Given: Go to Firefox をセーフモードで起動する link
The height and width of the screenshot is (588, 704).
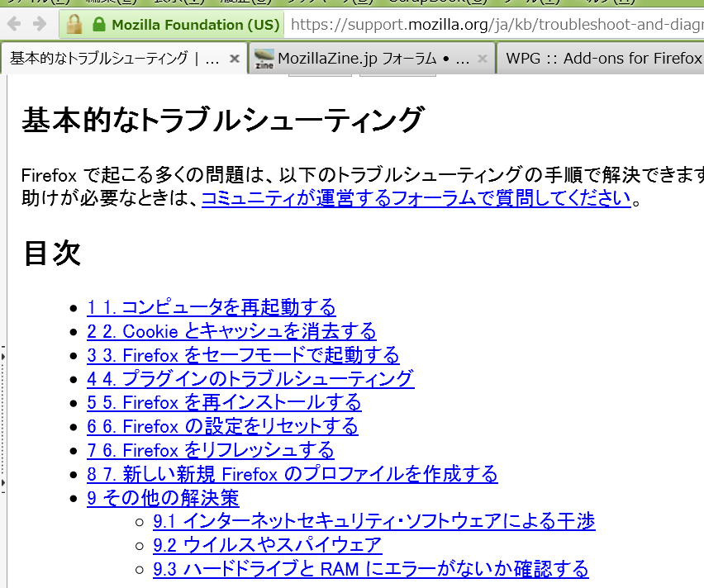Looking at the screenshot, I should [243, 356].
